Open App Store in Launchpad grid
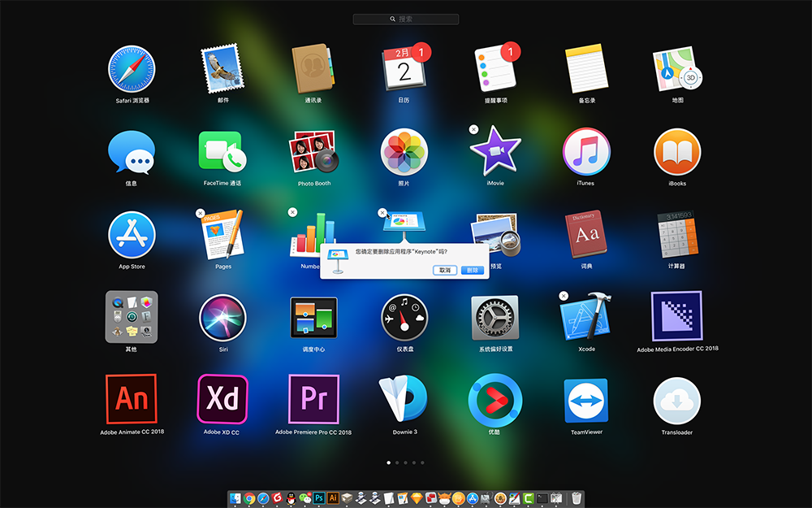Screen dimensions: 812x508 pyautogui.click(x=132, y=235)
